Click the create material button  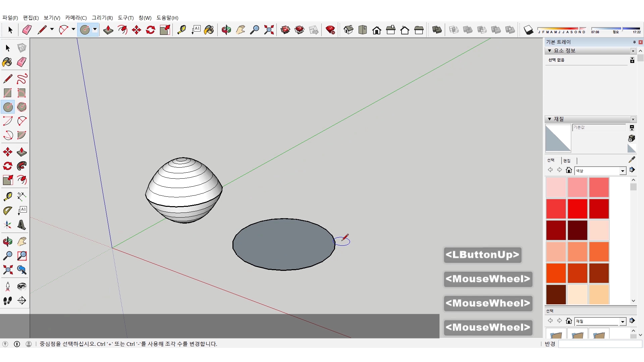[x=632, y=138]
